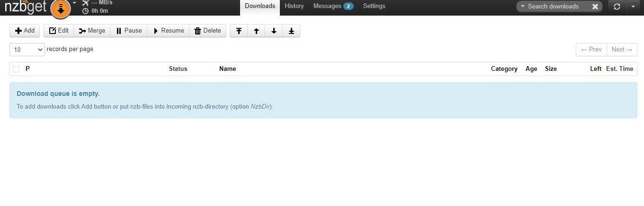Click the Size column header
The image size is (644, 206).
click(551, 69)
